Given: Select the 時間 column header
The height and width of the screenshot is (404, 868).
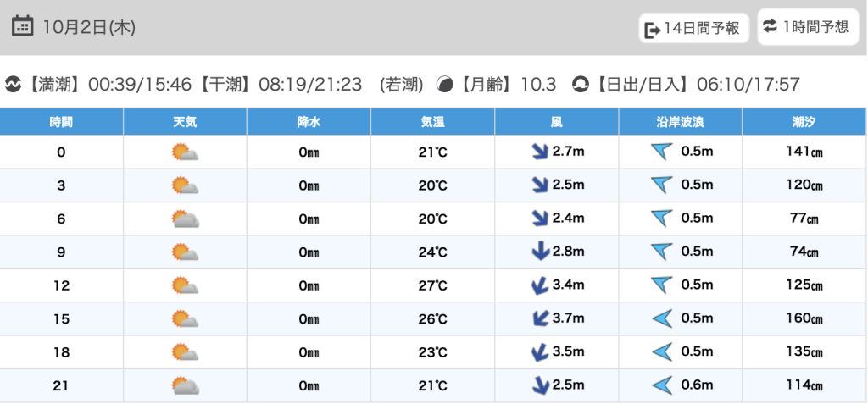Looking at the screenshot, I should coord(61,122).
